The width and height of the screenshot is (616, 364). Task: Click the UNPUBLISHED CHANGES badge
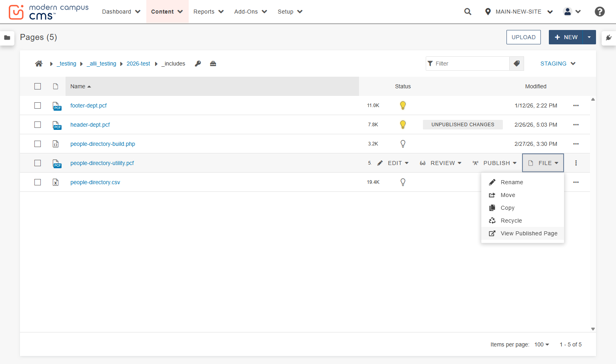pyautogui.click(x=463, y=125)
